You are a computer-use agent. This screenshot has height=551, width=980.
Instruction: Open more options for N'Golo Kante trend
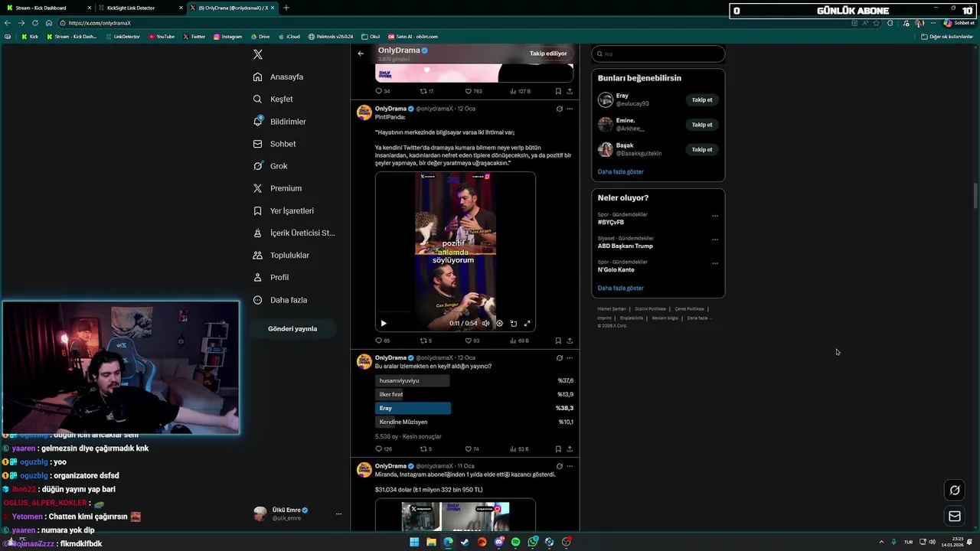tap(715, 263)
